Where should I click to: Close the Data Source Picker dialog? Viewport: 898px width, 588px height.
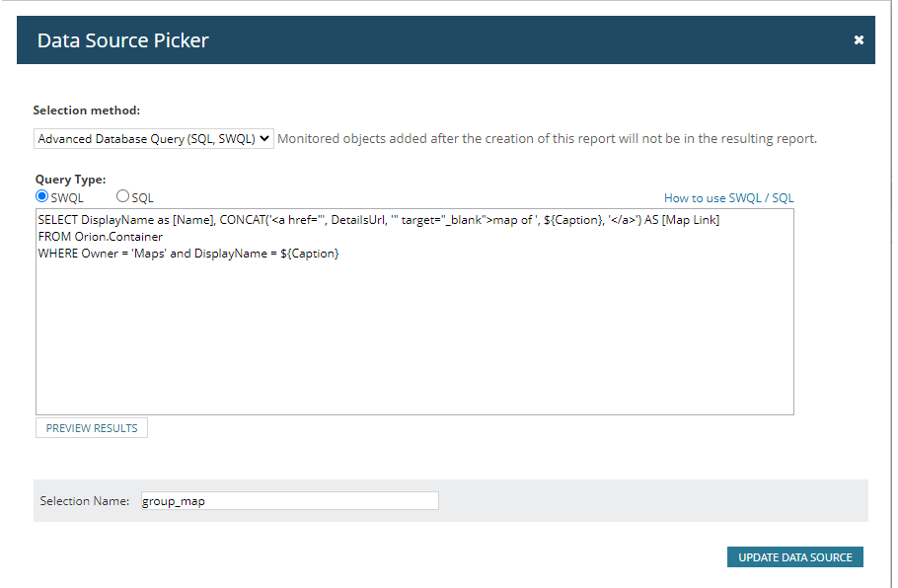[x=859, y=40]
